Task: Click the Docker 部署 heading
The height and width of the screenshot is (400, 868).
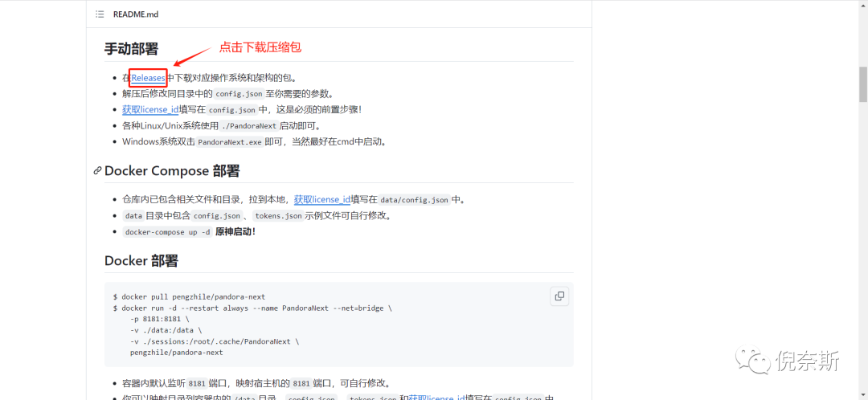Action: click(141, 260)
